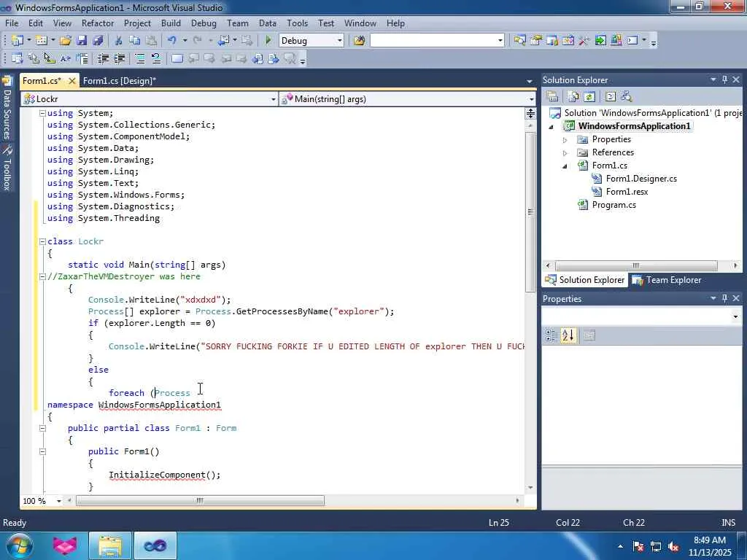Select the Solution Explorer bottom tab
The height and width of the screenshot is (560, 747).
click(x=585, y=280)
